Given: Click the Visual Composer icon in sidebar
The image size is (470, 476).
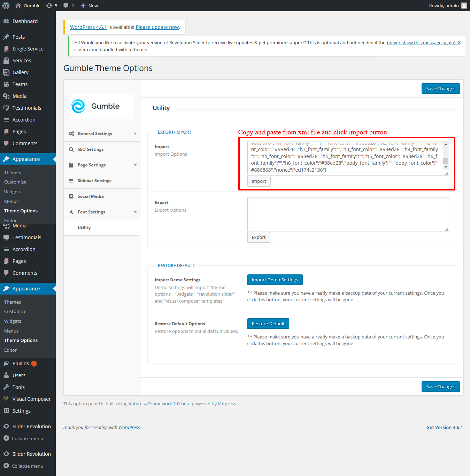Looking at the screenshot, I should click(6, 399).
